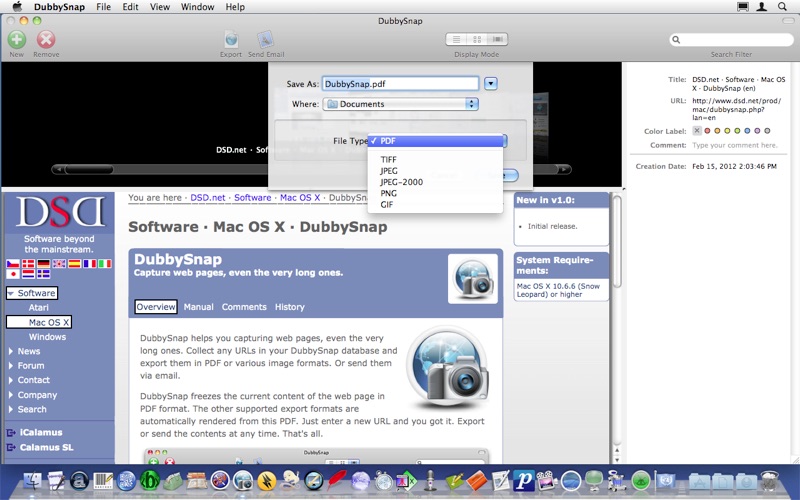Clear the color label with X
Screen dimensions: 800x500
(x=696, y=131)
